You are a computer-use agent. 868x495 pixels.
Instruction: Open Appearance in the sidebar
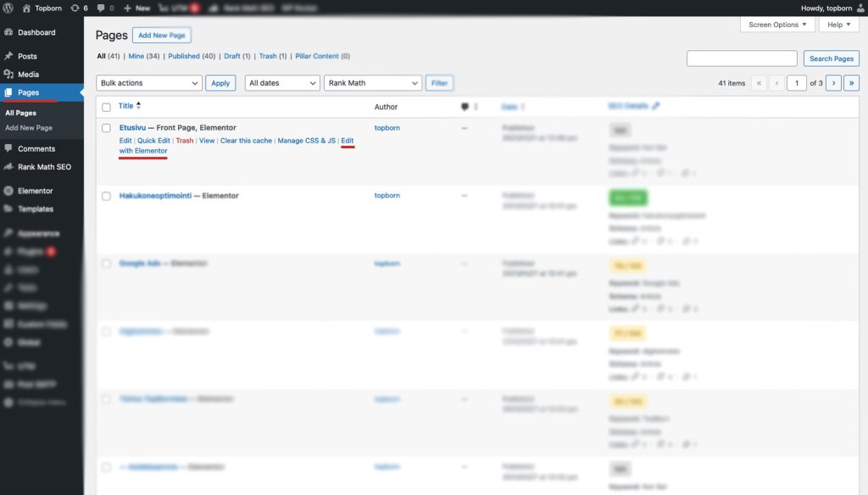[38, 233]
